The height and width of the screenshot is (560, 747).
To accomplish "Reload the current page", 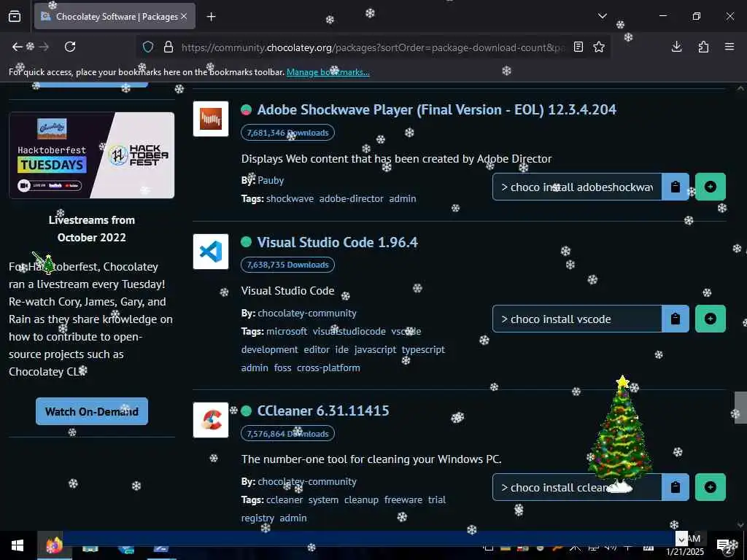I will (70, 47).
